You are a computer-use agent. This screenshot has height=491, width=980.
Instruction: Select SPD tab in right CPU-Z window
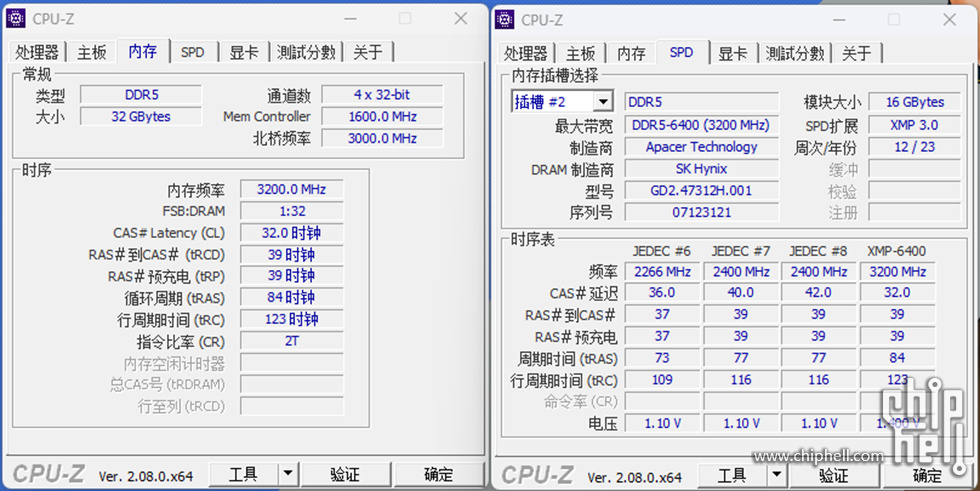[x=682, y=52]
